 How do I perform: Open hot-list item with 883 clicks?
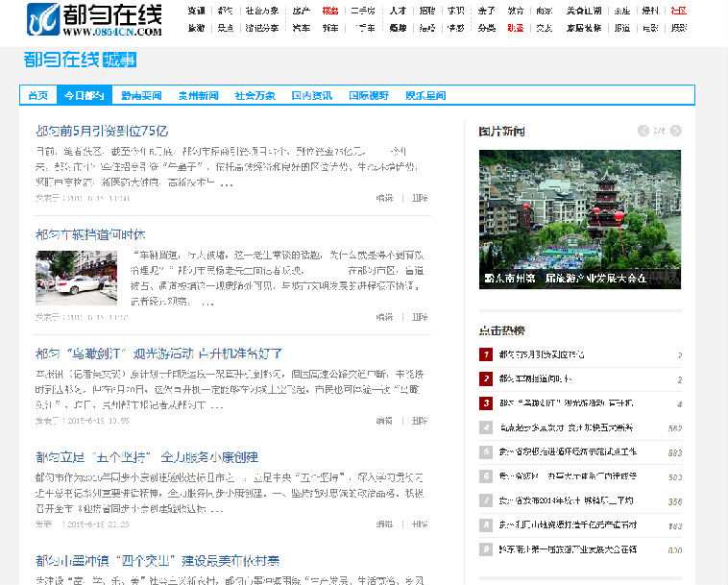pos(568,451)
